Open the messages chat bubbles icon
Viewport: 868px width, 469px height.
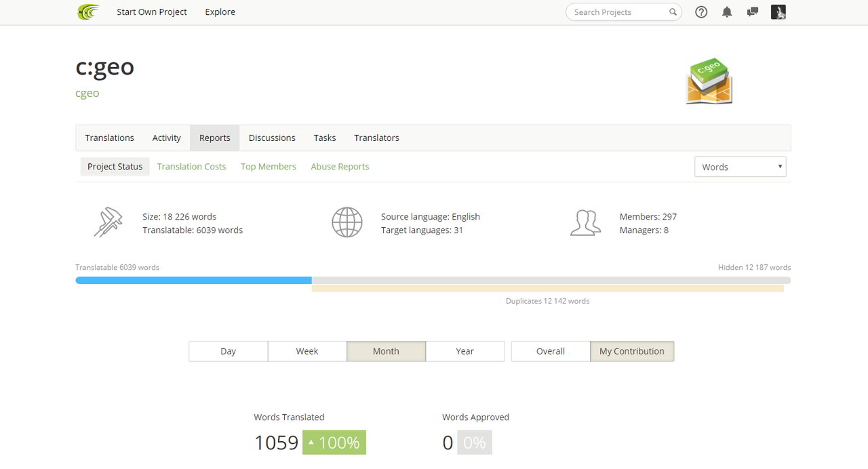coord(752,12)
